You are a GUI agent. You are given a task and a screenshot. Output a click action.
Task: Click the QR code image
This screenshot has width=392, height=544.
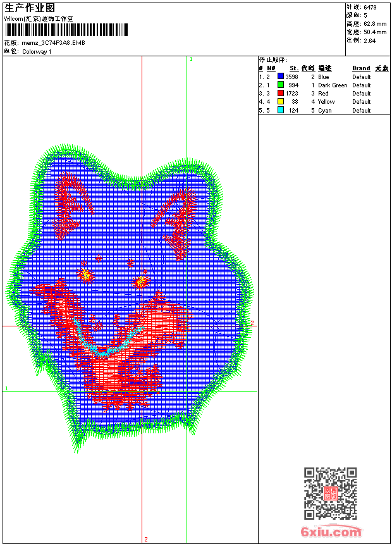click(331, 493)
